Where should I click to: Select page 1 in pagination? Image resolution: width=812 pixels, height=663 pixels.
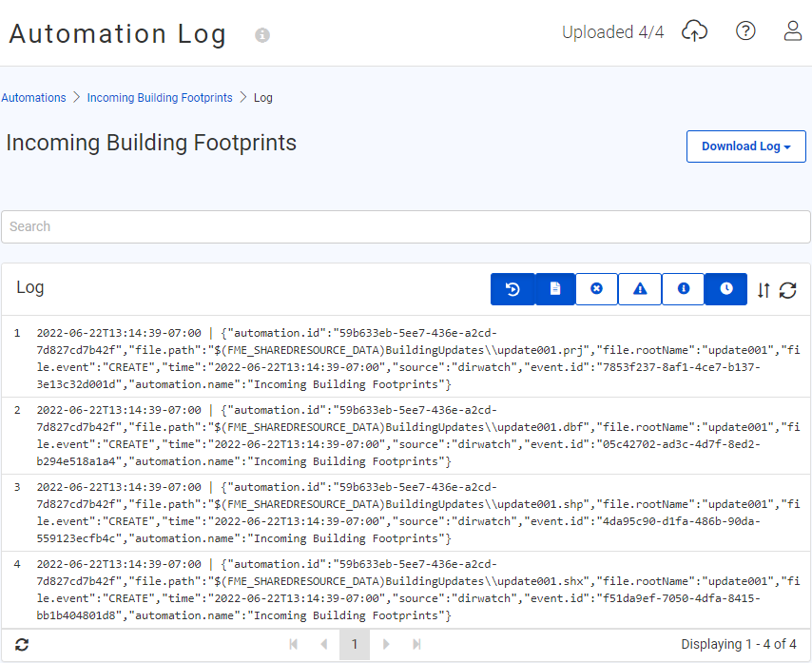[x=355, y=644]
